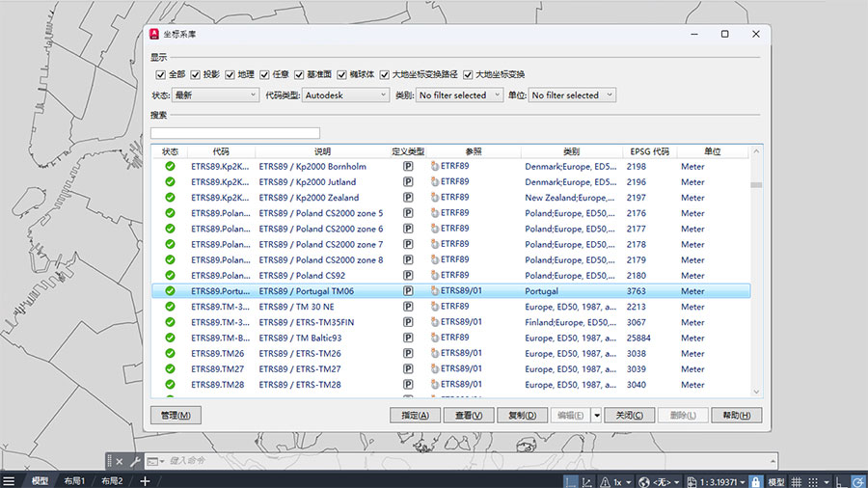Open the 类别 filter dropdown
The image size is (868, 488).
click(x=459, y=95)
